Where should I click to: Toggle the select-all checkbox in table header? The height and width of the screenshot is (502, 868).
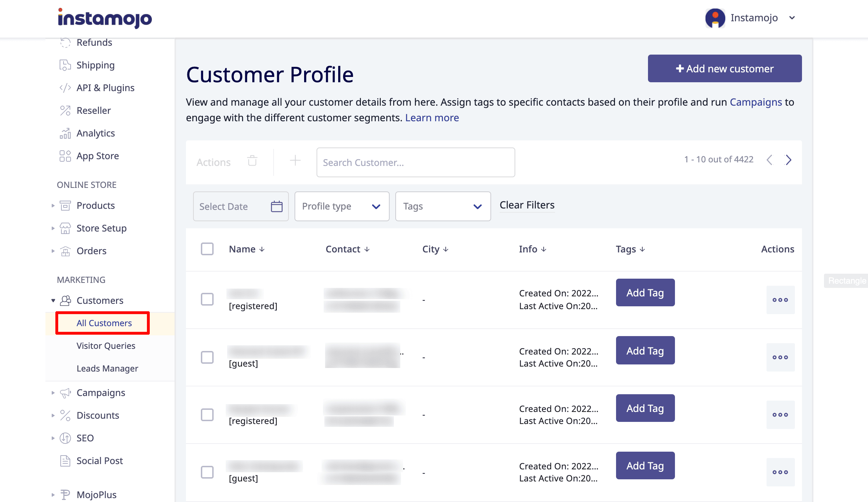(x=207, y=249)
